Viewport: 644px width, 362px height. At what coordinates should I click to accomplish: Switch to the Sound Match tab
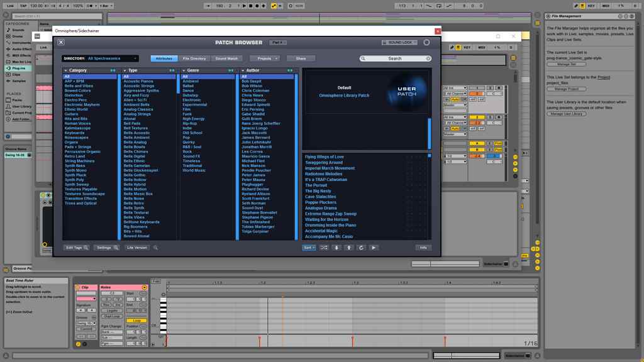226,58
